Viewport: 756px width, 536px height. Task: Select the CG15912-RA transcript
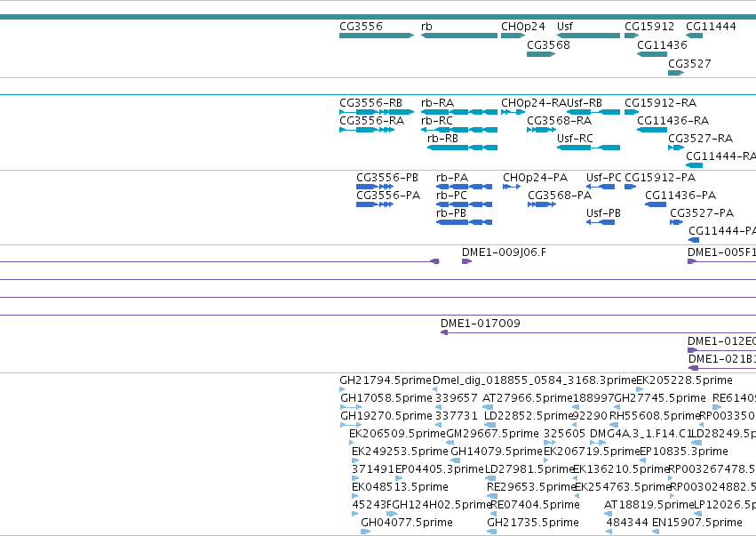tap(632, 112)
